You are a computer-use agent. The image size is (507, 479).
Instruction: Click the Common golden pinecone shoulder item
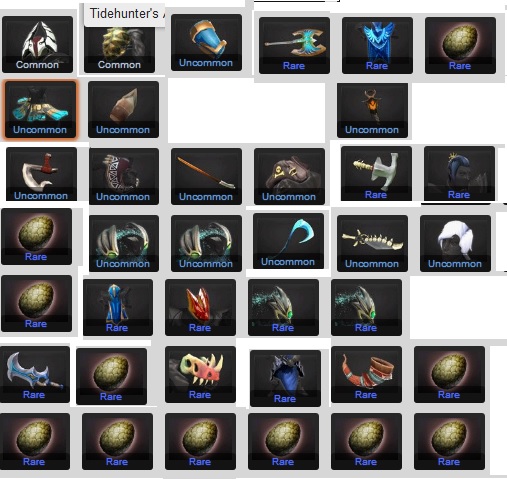coord(119,47)
